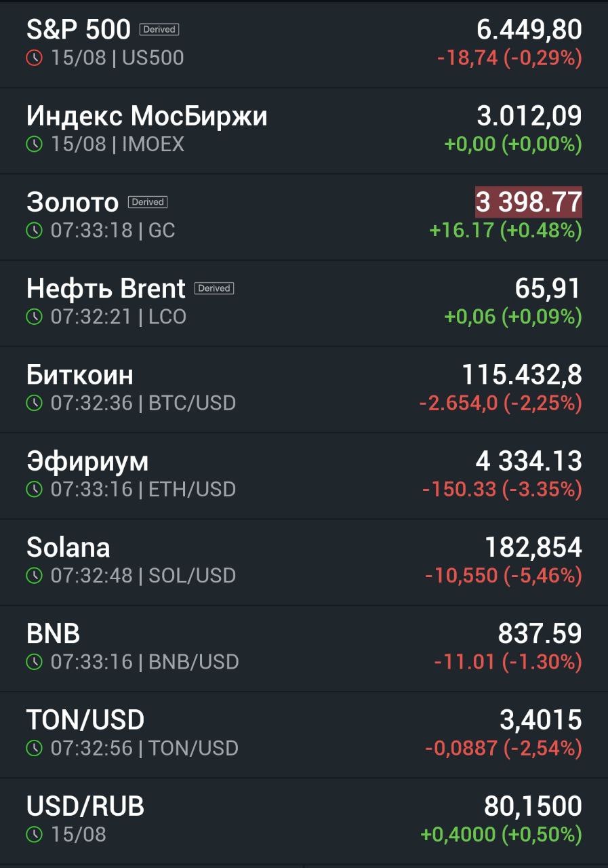Open the Solana instrument

tap(304, 562)
